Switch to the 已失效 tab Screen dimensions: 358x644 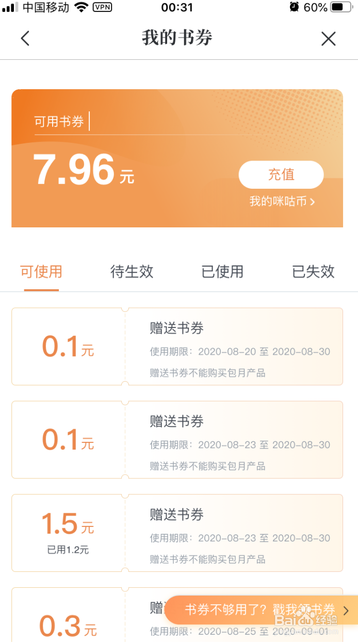(x=313, y=272)
